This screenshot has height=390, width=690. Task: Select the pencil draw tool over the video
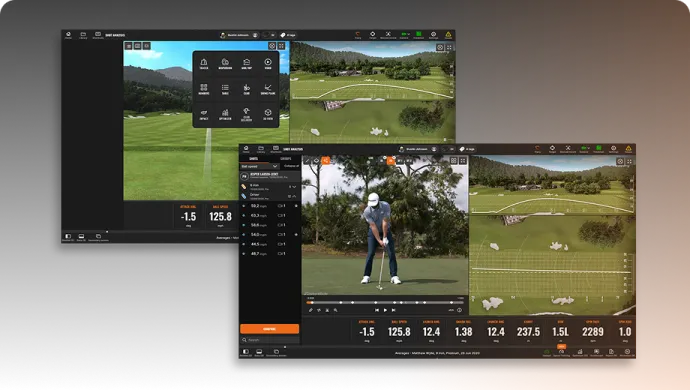click(x=308, y=161)
